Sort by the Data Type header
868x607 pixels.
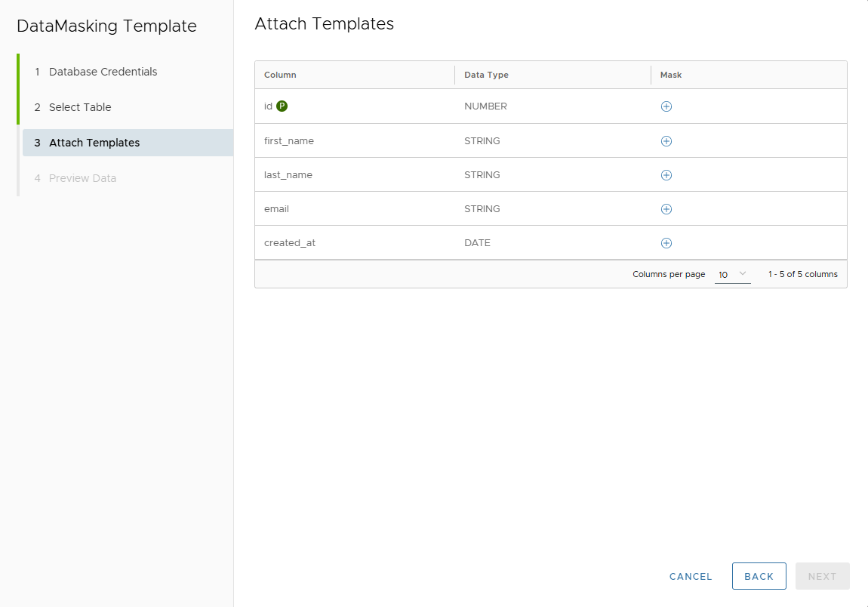(486, 75)
